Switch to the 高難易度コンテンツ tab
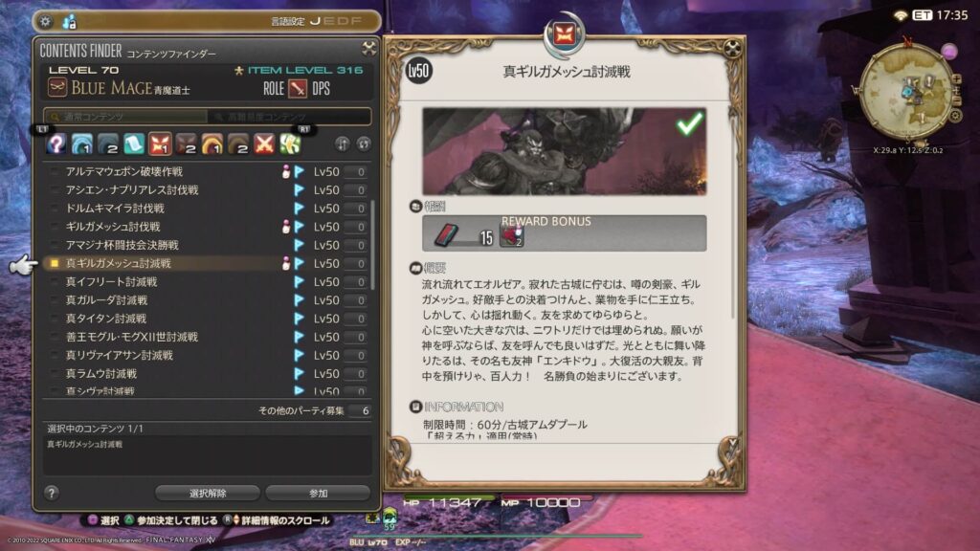Image resolution: width=980 pixels, height=551 pixels. pyautogui.click(x=289, y=117)
